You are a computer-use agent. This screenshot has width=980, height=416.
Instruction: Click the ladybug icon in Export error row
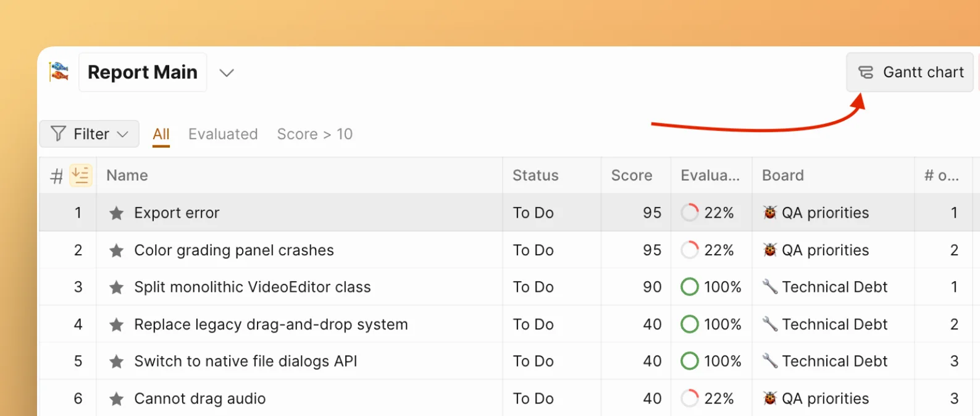click(769, 213)
